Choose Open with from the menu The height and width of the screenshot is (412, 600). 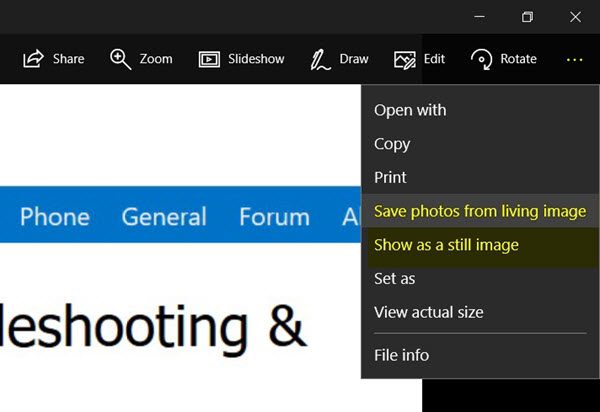[x=410, y=110]
